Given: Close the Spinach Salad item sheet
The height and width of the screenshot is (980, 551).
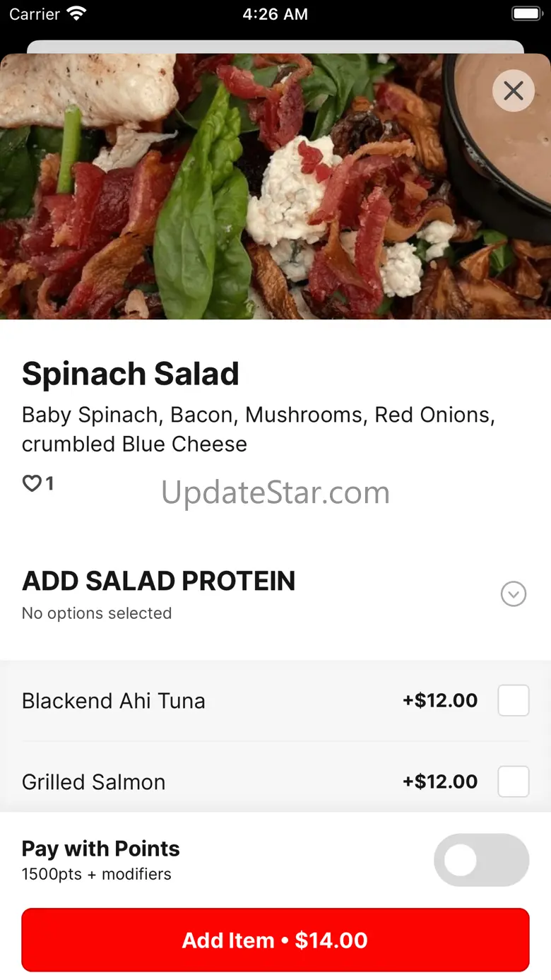Looking at the screenshot, I should pyautogui.click(x=514, y=90).
